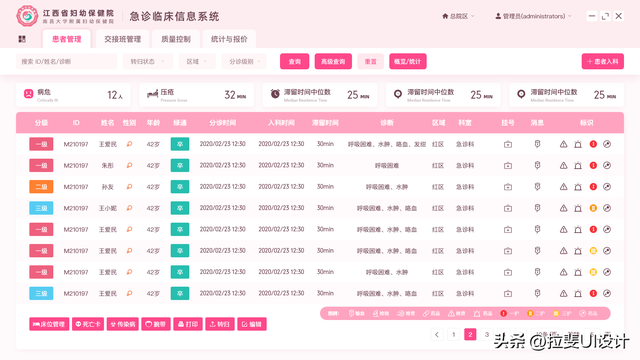Viewport: 640px width, 360px height.
Task: Click the compass icon in 王小妮 row
Action: pos(607,208)
